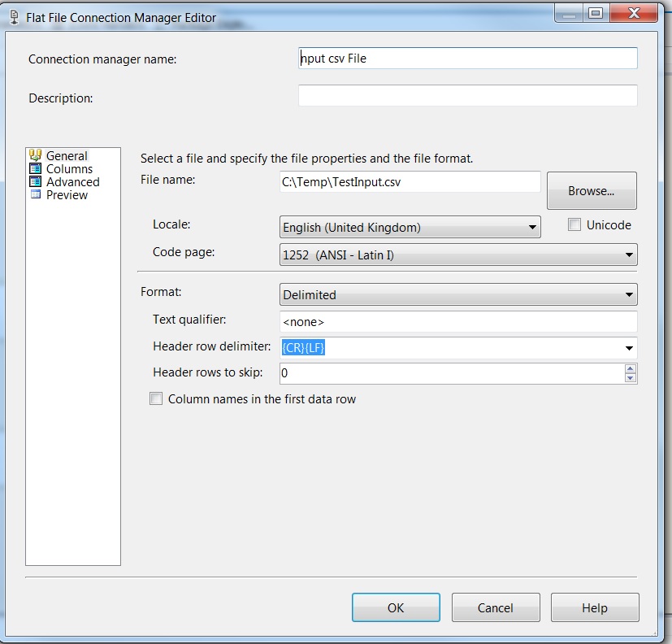The width and height of the screenshot is (672, 644).
Task: Increase Header rows to skip with up arrow
Action: point(630,368)
